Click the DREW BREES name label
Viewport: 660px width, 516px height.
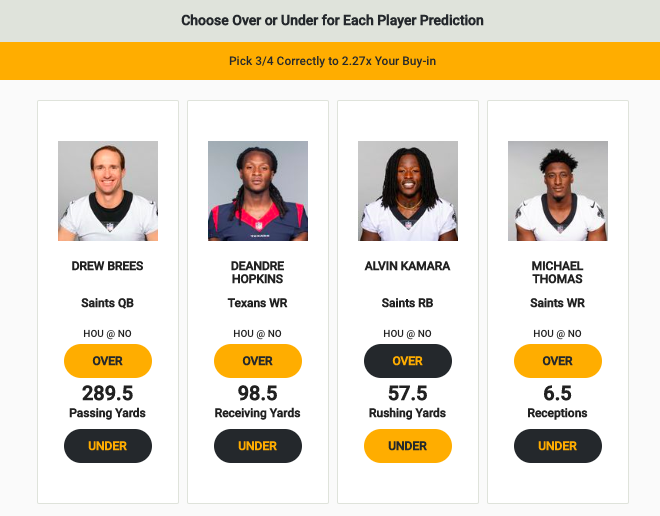pyautogui.click(x=107, y=266)
